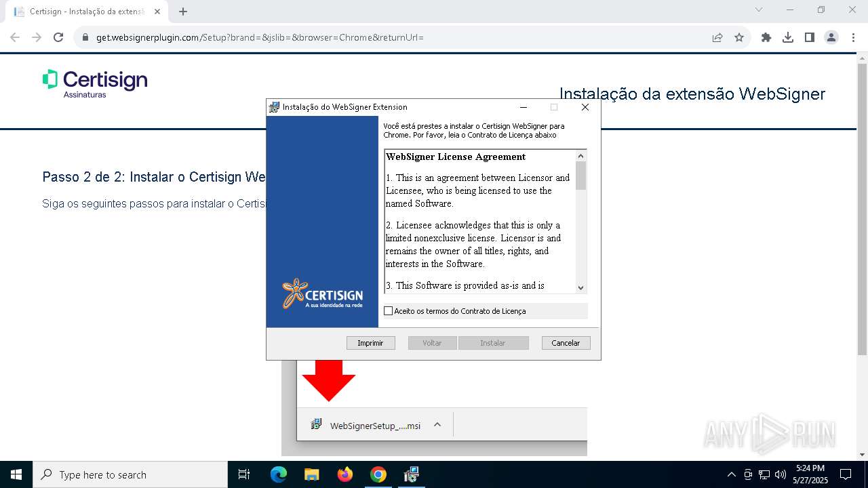
Task: Reload the page
Action: (58, 37)
